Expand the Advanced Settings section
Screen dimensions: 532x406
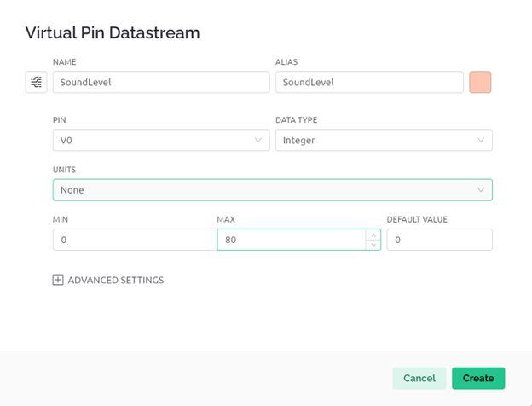click(115, 280)
